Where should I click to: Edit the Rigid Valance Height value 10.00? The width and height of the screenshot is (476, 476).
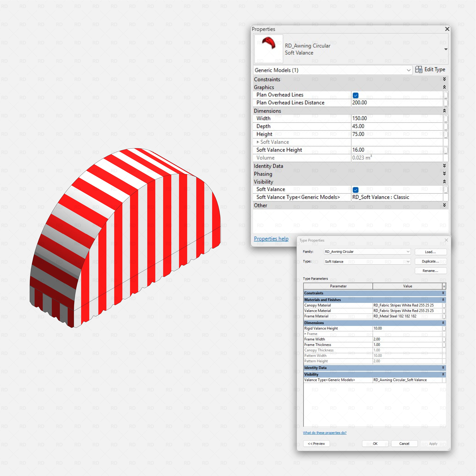(408, 328)
